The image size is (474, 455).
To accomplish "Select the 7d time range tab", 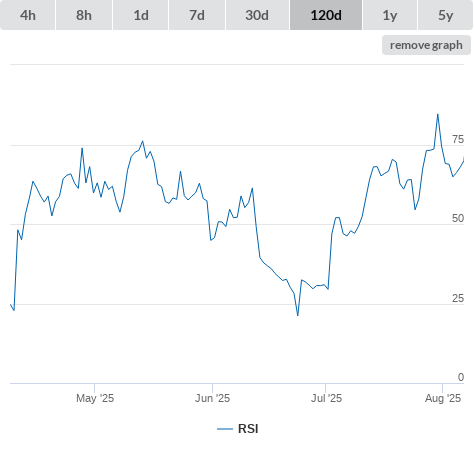I will point(197,15).
